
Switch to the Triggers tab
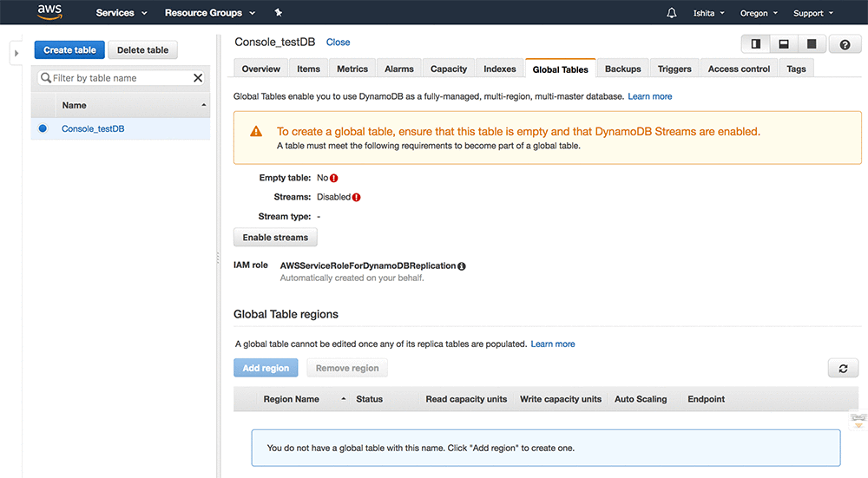click(674, 69)
